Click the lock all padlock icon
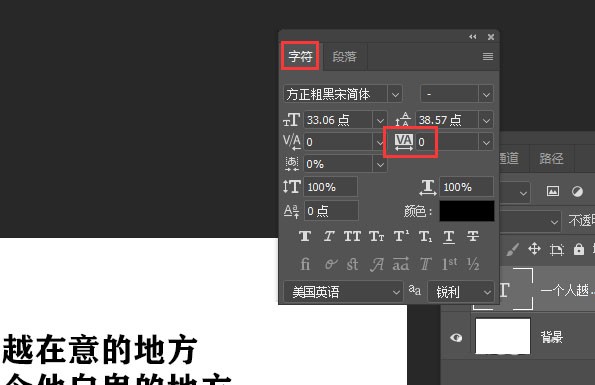This screenshot has height=385, width=595. [x=578, y=249]
